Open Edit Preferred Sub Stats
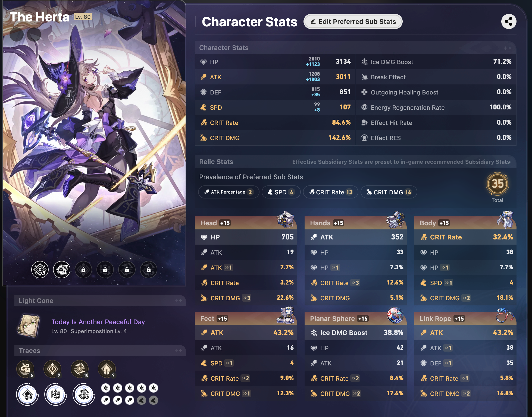The height and width of the screenshot is (417, 532). point(353,21)
